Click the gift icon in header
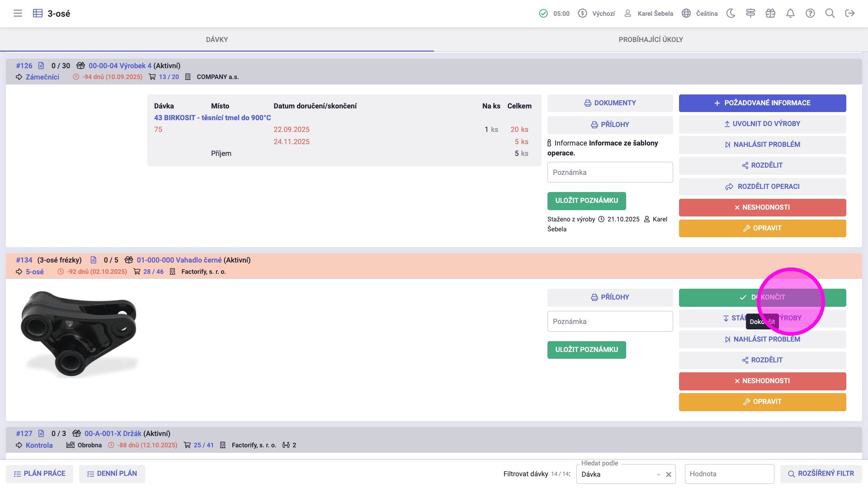Screen dimensions: 868x488 770,14
